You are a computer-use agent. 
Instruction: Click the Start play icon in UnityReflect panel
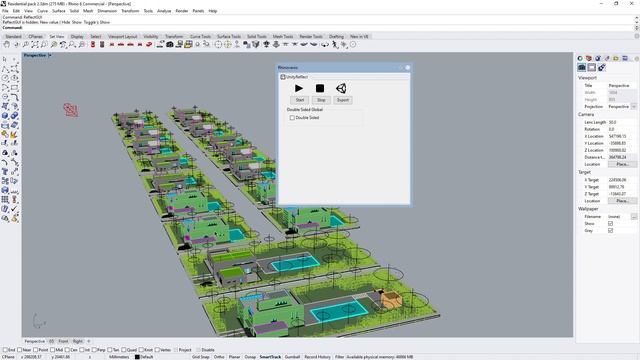[x=299, y=88]
